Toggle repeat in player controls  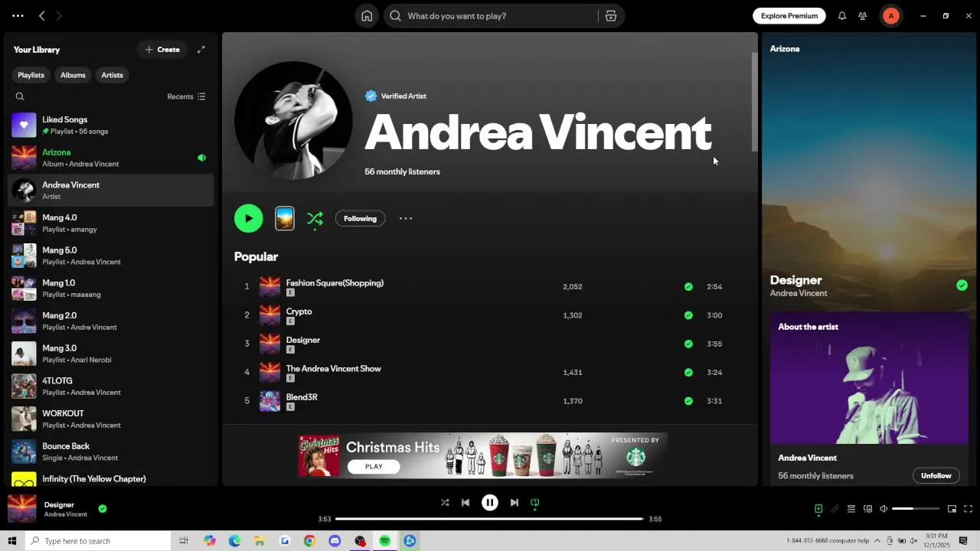[535, 503]
